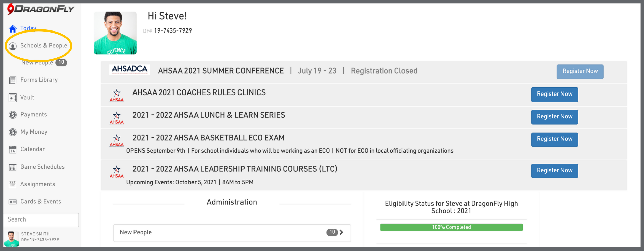
Task: Open the Cards & Events icon
Action: point(13,202)
